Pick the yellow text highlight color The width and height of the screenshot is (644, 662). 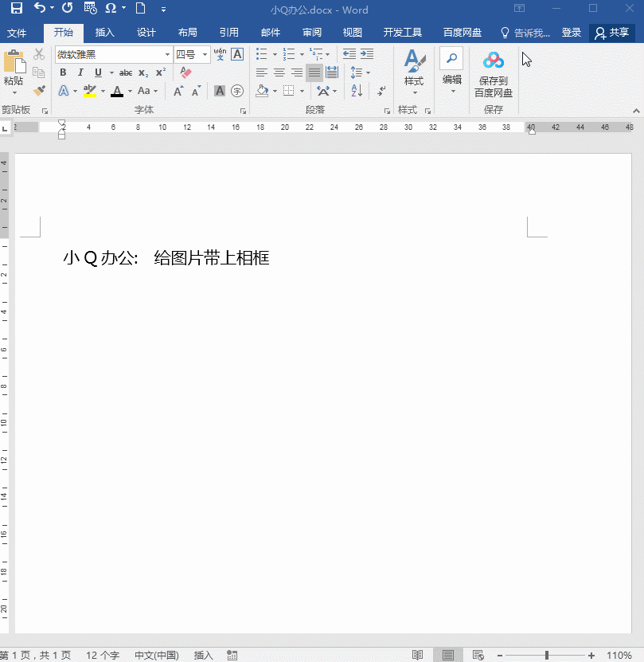[89, 90]
